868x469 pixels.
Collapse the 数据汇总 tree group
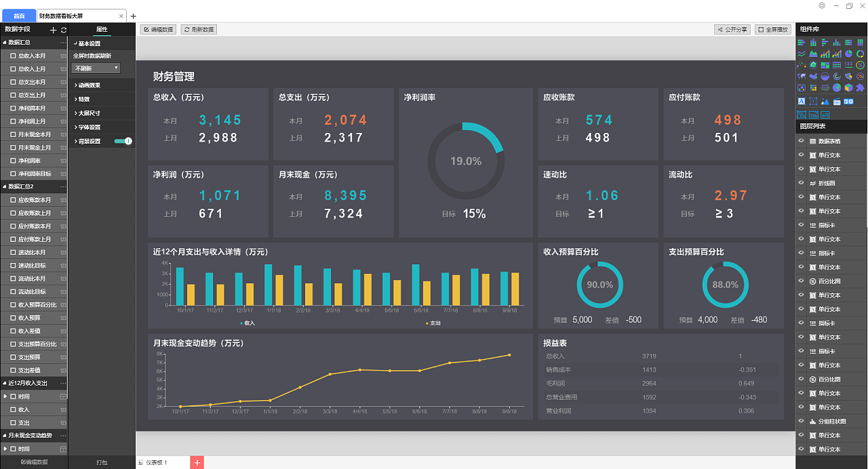(5, 43)
